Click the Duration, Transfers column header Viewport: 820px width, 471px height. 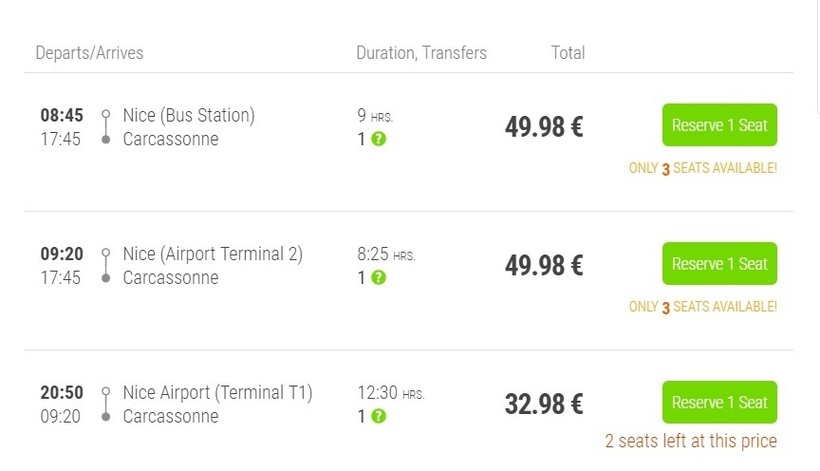(422, 53)
